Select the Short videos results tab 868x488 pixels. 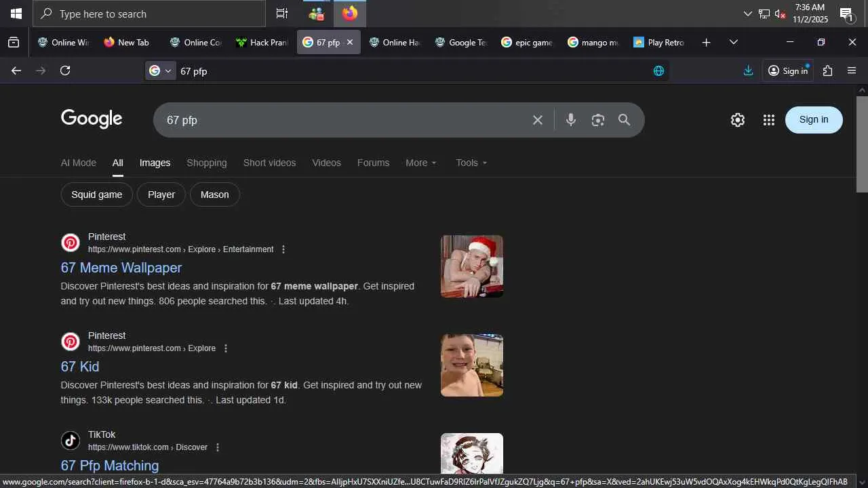point(270,163)
